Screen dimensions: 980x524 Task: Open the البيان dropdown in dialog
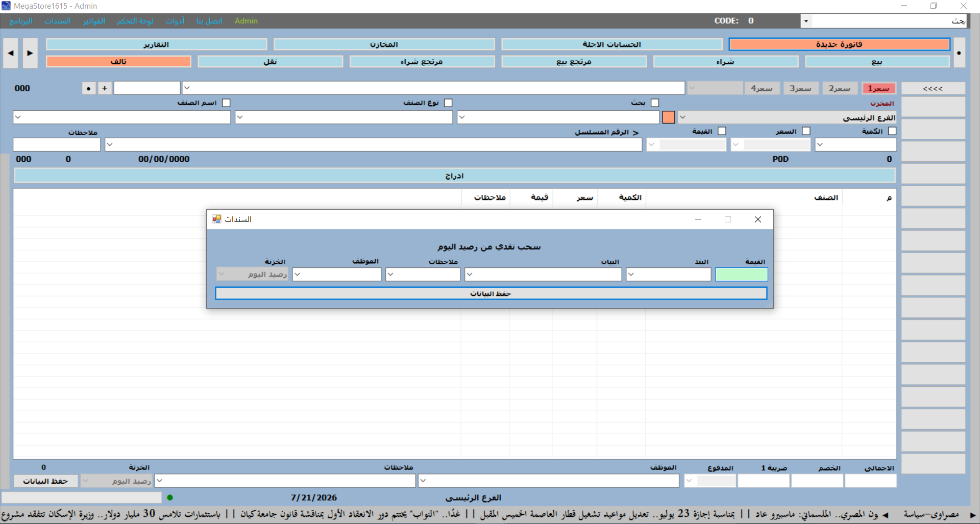[x=470, y=275]
